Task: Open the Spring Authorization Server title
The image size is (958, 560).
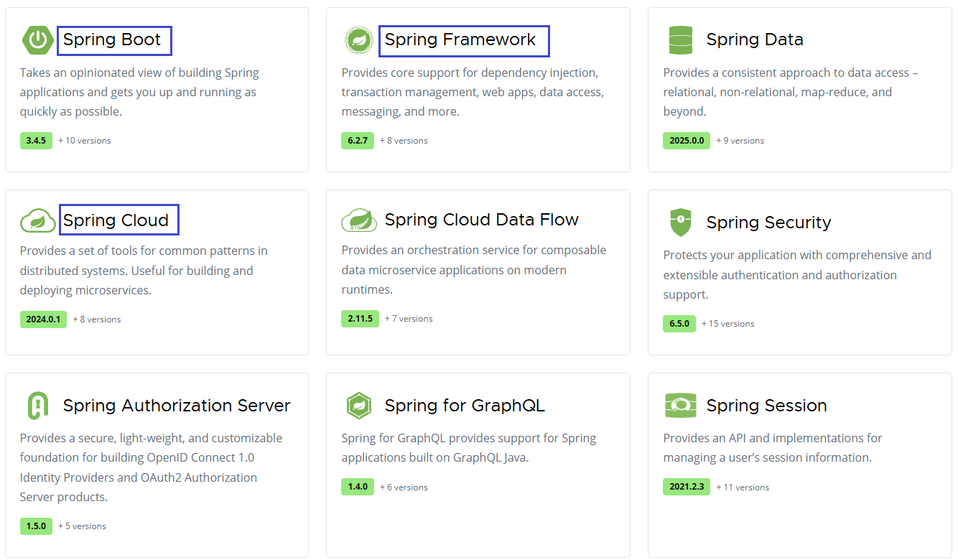Action: [x=177, y=406]
